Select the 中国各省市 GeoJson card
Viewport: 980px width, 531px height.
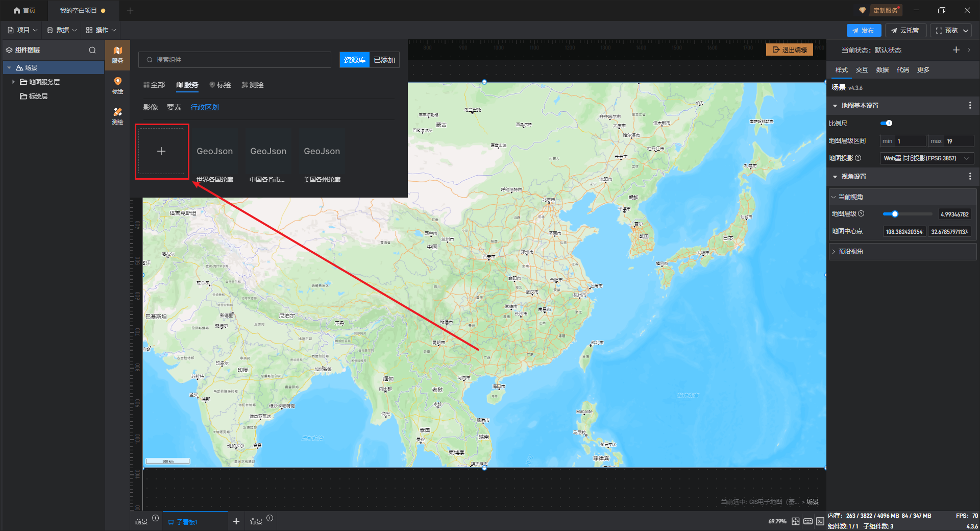tap(268, 156)
